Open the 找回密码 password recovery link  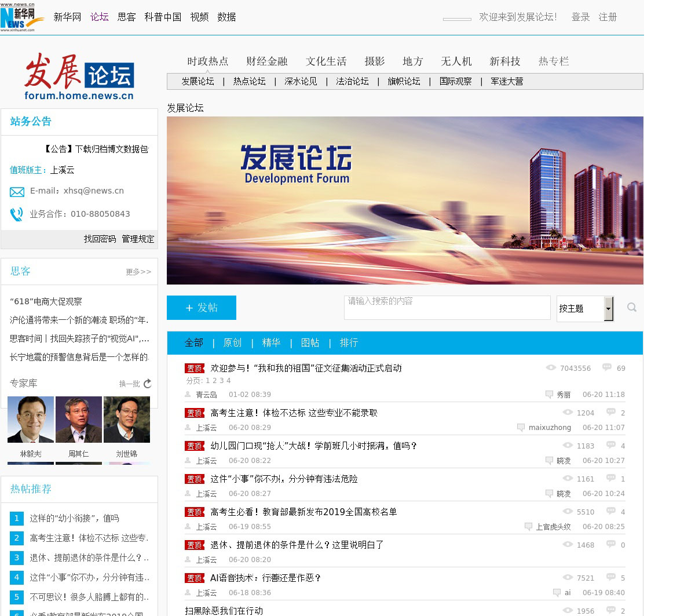tap(100, 239)
